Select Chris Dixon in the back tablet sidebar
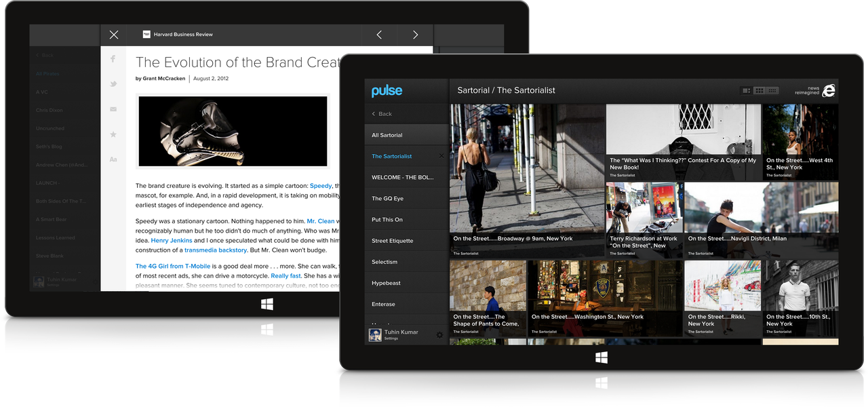This screenshot has width=868, height=407. coord(50,110)
